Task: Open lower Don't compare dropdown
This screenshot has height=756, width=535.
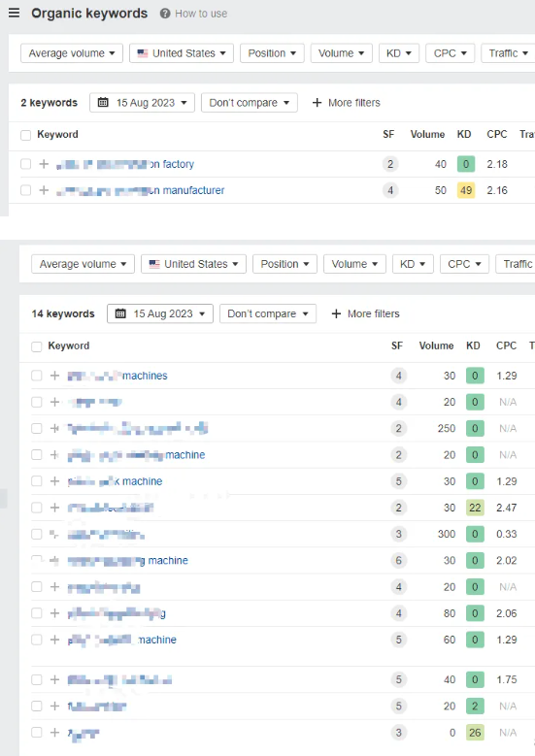Action: pos(268,313)
